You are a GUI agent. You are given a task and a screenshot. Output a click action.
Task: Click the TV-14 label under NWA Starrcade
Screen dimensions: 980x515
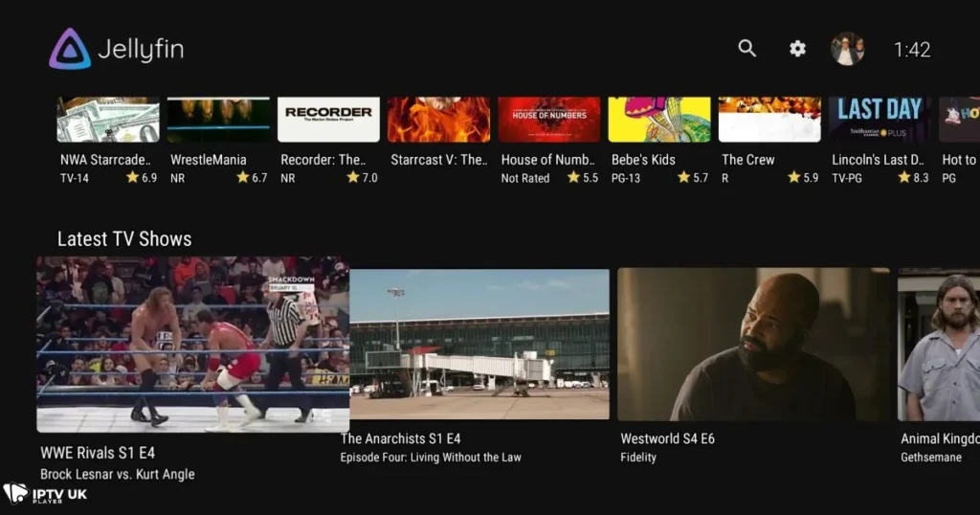75,178
